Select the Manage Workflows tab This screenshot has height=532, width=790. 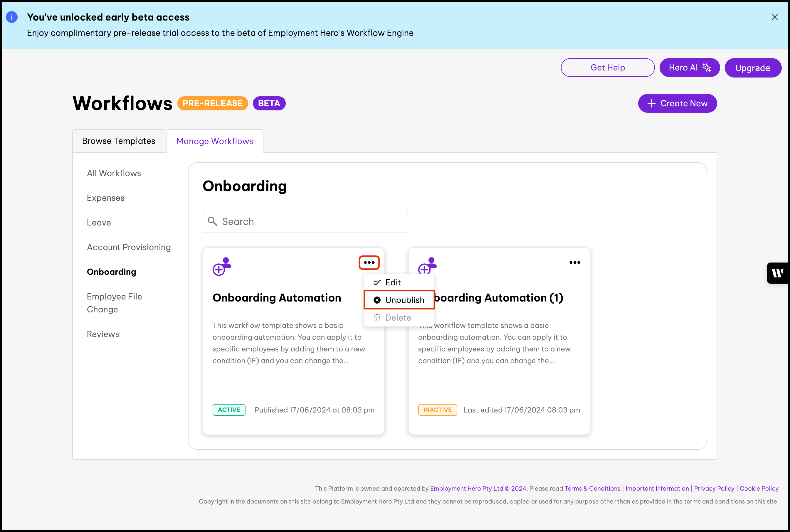214,141
